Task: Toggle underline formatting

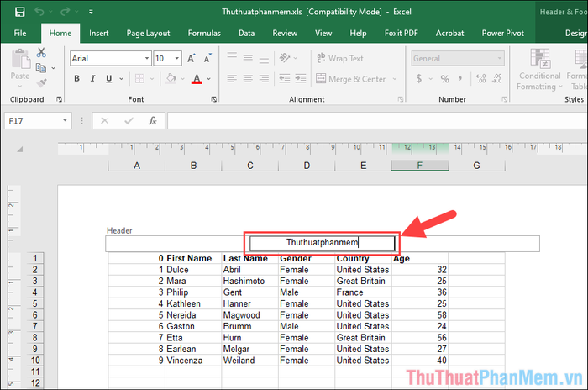Action: 111,79
